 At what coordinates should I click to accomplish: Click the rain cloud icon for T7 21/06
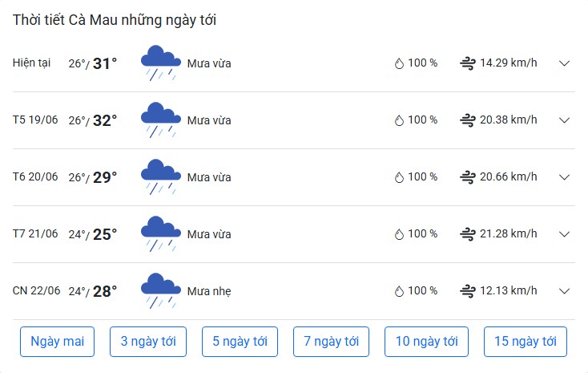pyautogui.click(x=161, y=234)
